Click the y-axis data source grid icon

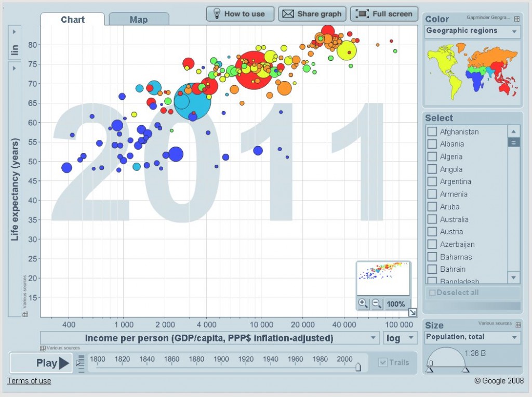pos(25,314)
